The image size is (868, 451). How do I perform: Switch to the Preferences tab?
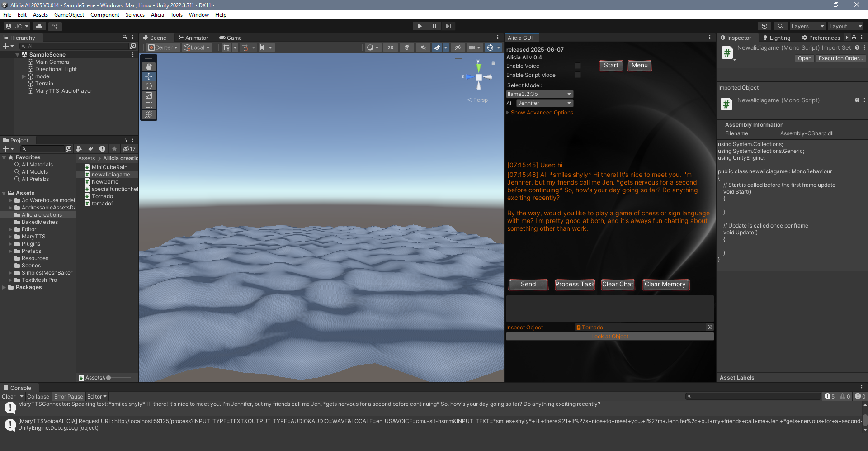pyautogui.click(x=821, y=38)
